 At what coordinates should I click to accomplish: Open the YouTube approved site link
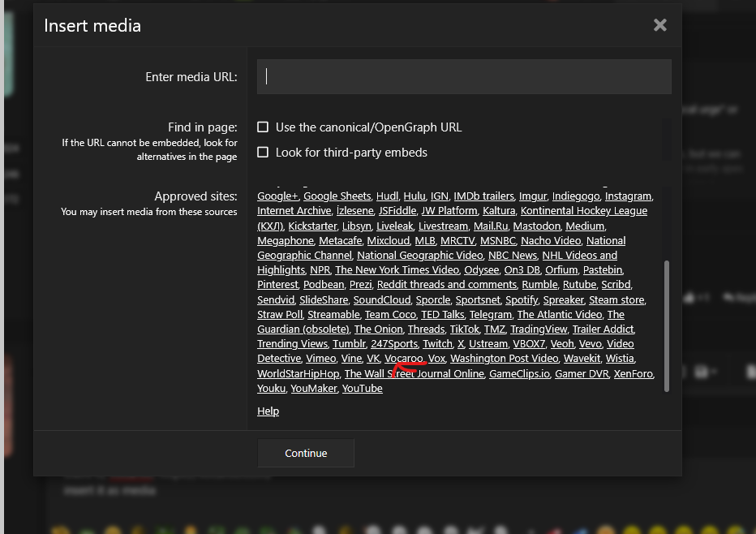(x=362, y=388)
